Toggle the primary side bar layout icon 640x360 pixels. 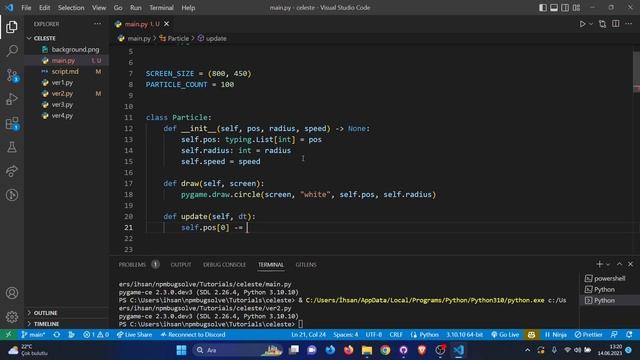[x=542, y=8]
